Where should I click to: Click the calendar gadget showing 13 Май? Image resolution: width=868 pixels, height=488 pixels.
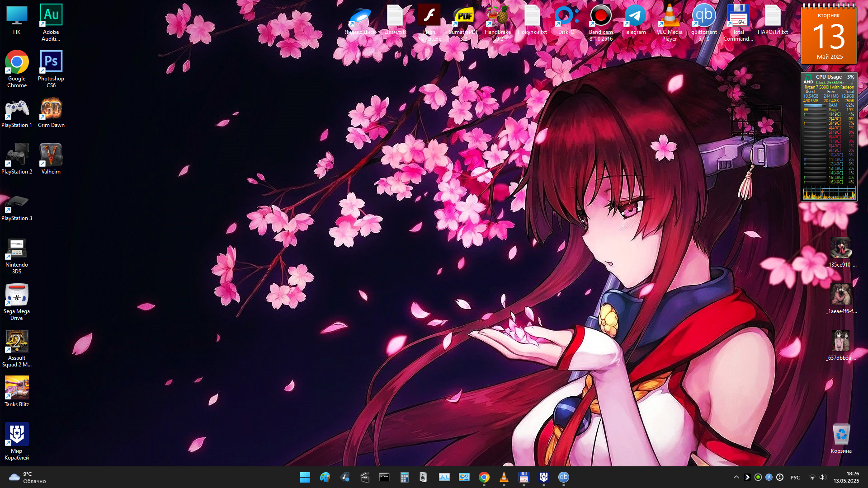click(x=829, y=35)
